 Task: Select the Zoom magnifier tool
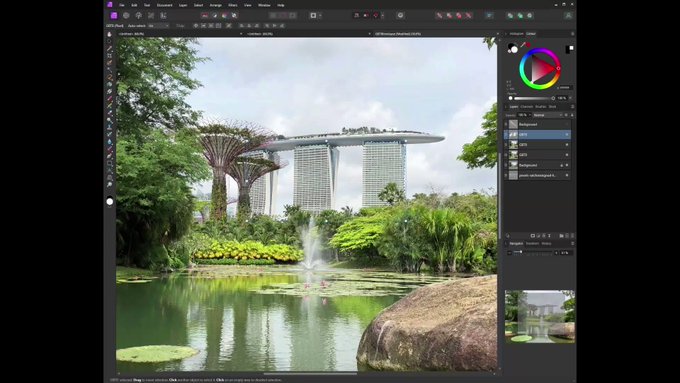pos(109,184)
